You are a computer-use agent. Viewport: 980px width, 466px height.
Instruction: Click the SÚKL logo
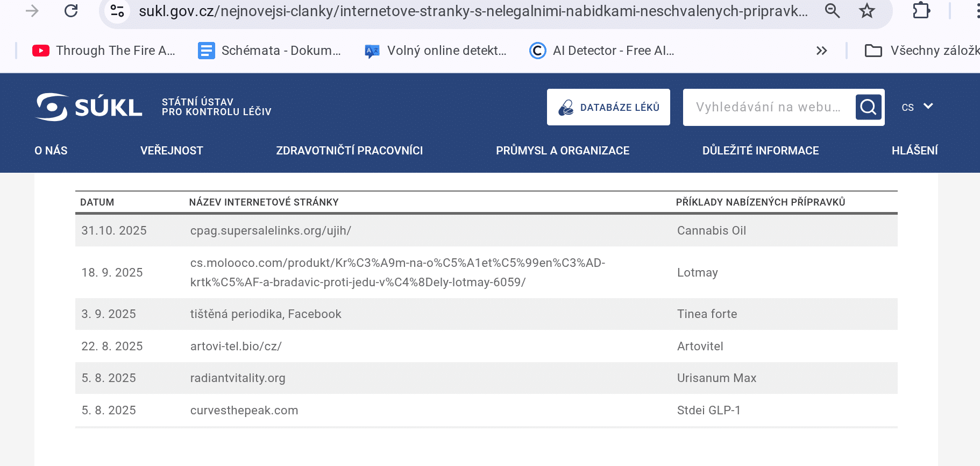[x=89, y=107]
